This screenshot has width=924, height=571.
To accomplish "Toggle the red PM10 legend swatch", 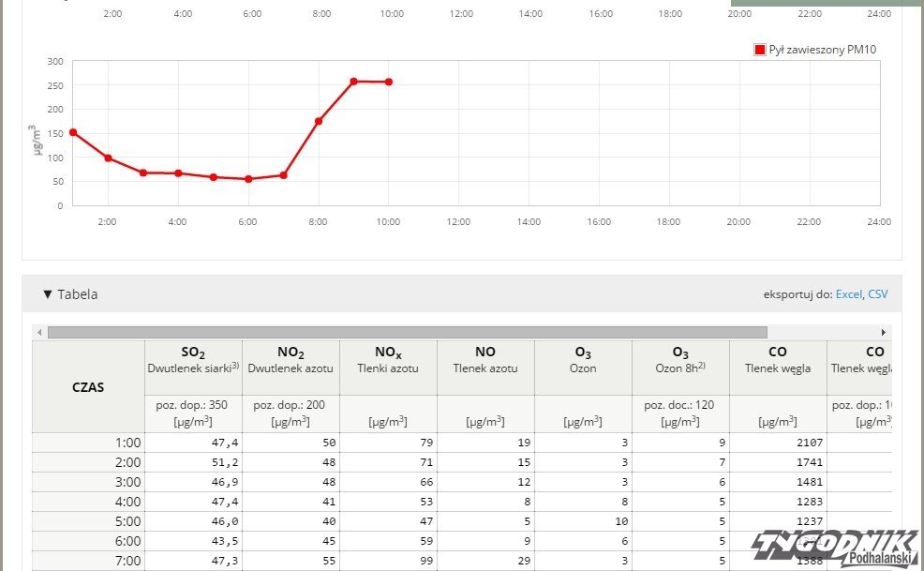I will point(760,50).
